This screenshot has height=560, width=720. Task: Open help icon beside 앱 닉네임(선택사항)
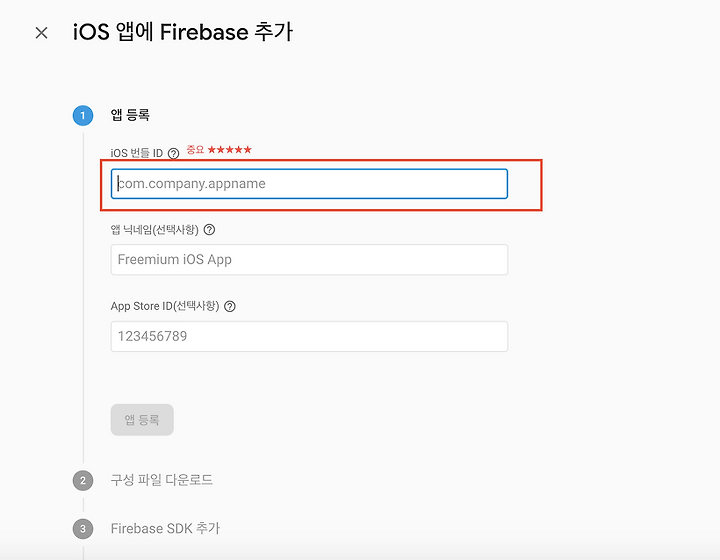(x=209, y=230)
